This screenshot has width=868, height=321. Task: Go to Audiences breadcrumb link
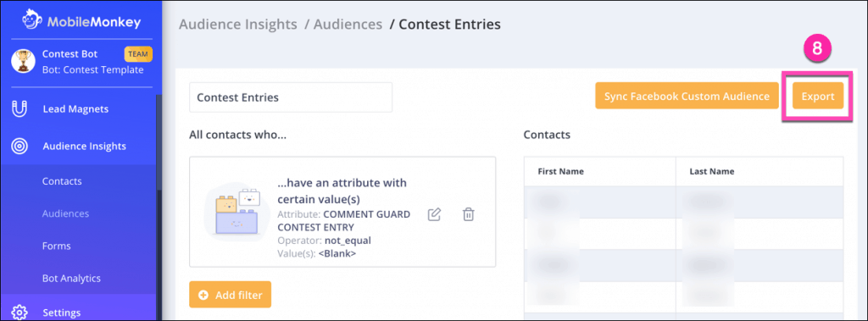(348, 25)
